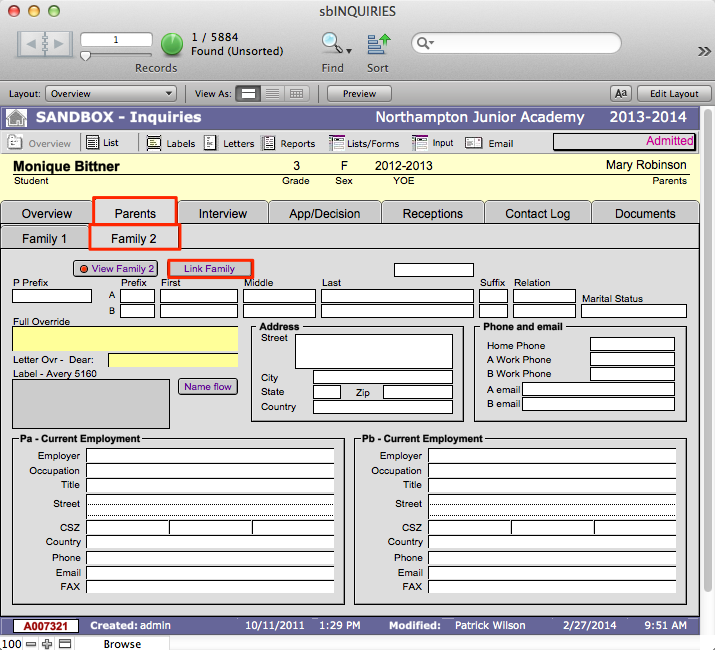The image size is (715, 650).
Task: Click the Sort records icon
Action: coord(378,43)
